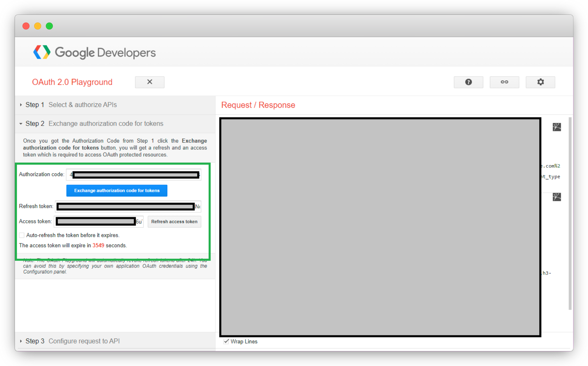Open the help question mark icon
This screenshot has height=366, width=588.
click(468, 82)
